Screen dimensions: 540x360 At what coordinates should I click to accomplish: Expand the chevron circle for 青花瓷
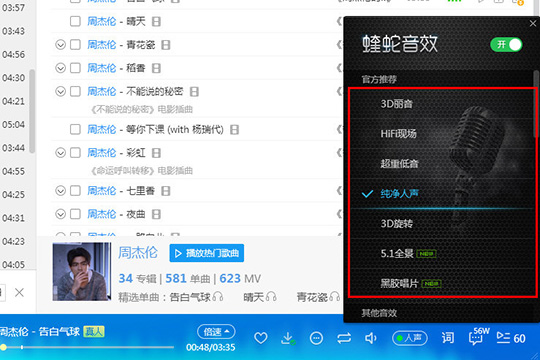60,45
